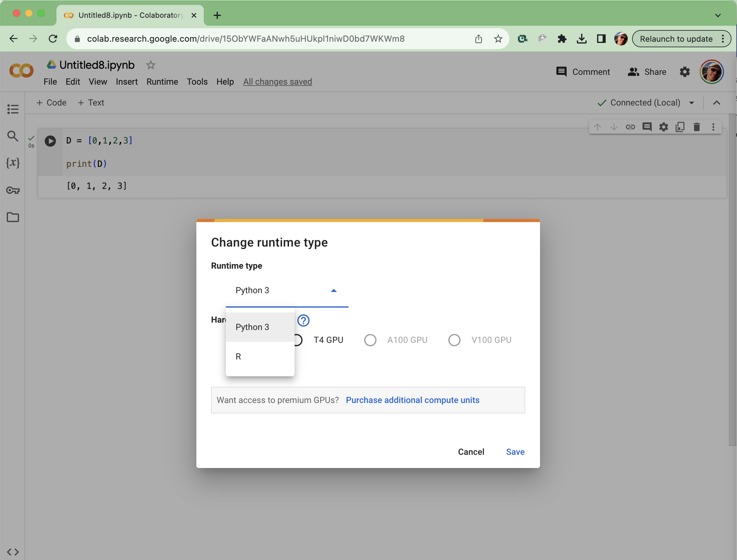
Task: Select the T4 GPU radio button
Action: pyautogui.click(x=298, y=340)
